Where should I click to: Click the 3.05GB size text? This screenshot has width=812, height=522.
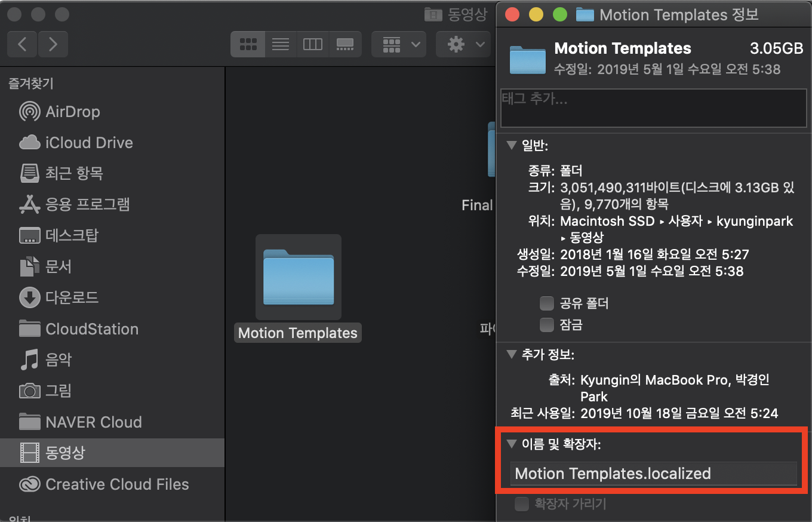pyautogui.click(x=776, y=49)
